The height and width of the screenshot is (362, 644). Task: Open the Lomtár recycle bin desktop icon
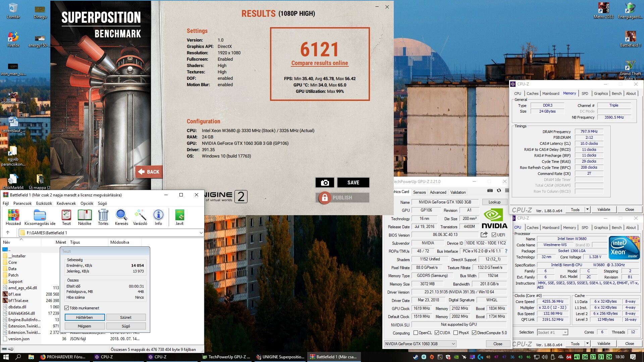point(13,11)
